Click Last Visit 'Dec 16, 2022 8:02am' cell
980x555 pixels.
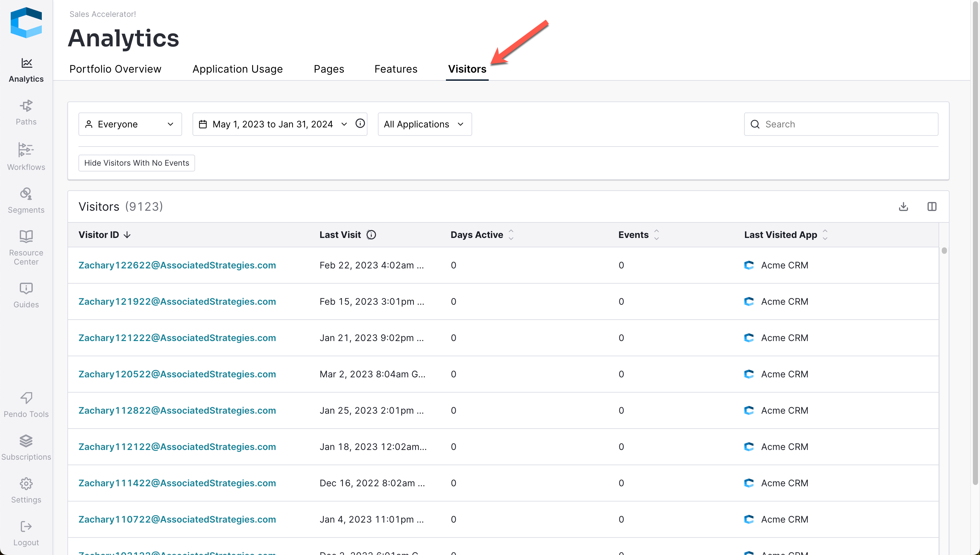point(372,483)
